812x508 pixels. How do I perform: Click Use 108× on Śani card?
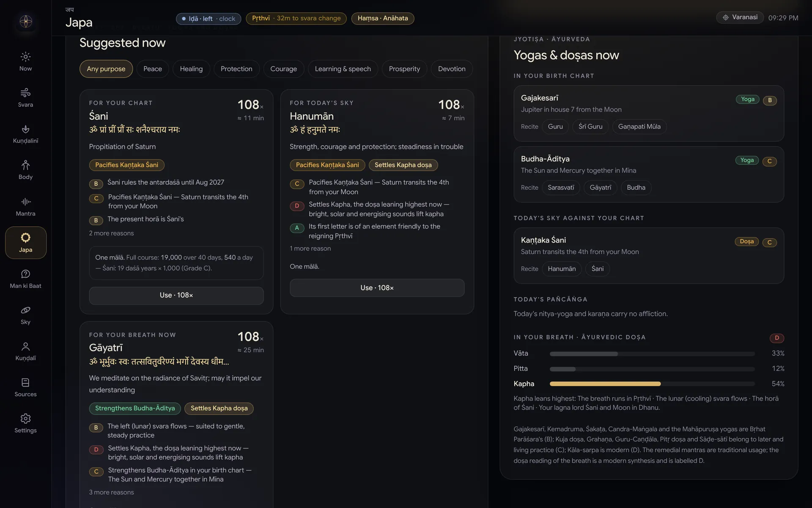click(176, 295)
